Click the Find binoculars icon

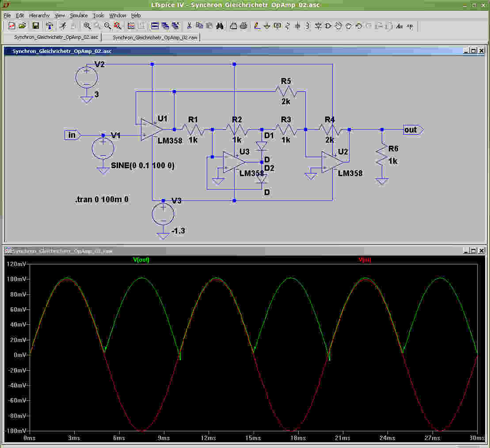[x=220, y=26]
